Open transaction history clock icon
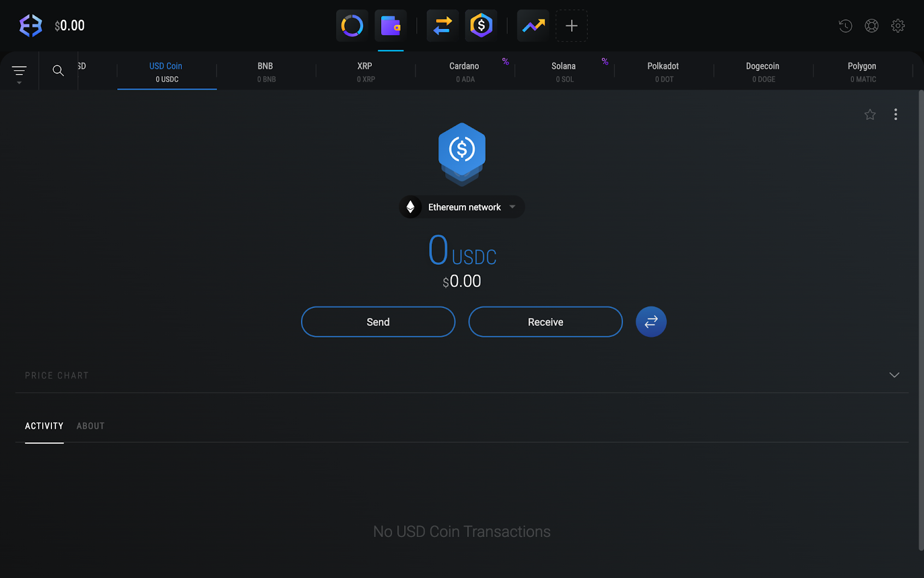 tap(845, 25)
